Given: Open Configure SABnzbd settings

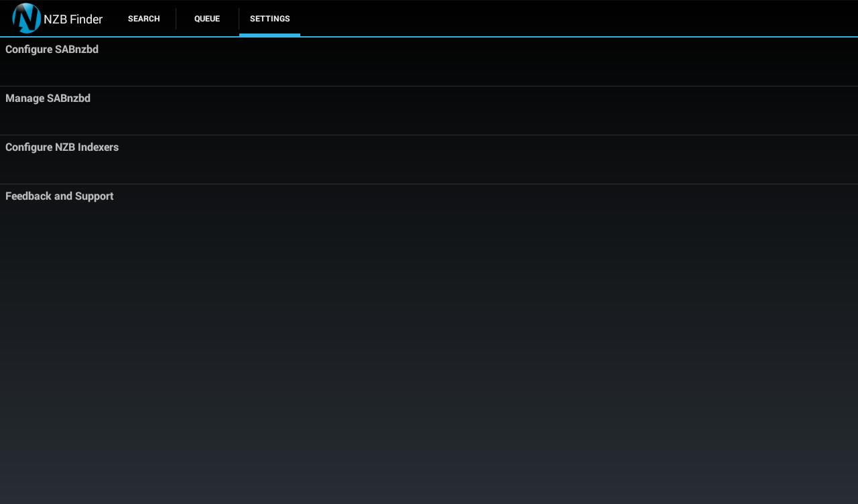Looking at the screenshot, I should pos(429,62).
